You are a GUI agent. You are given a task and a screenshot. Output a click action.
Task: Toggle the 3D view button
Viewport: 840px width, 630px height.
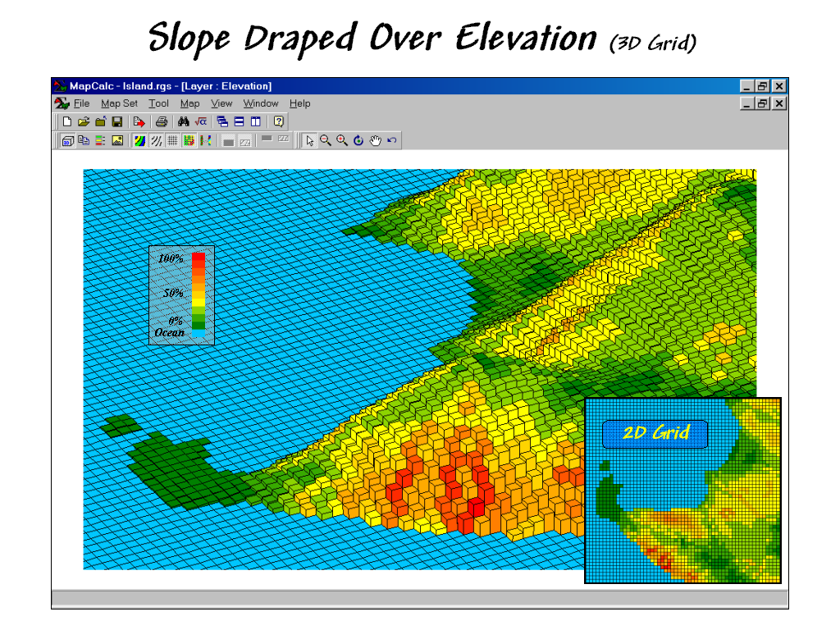[67, 141]
